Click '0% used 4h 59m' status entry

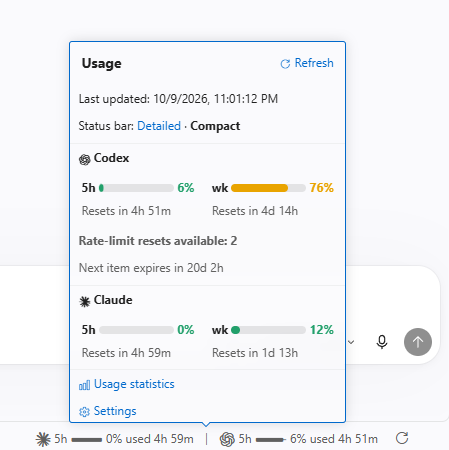tap(149, 439)
